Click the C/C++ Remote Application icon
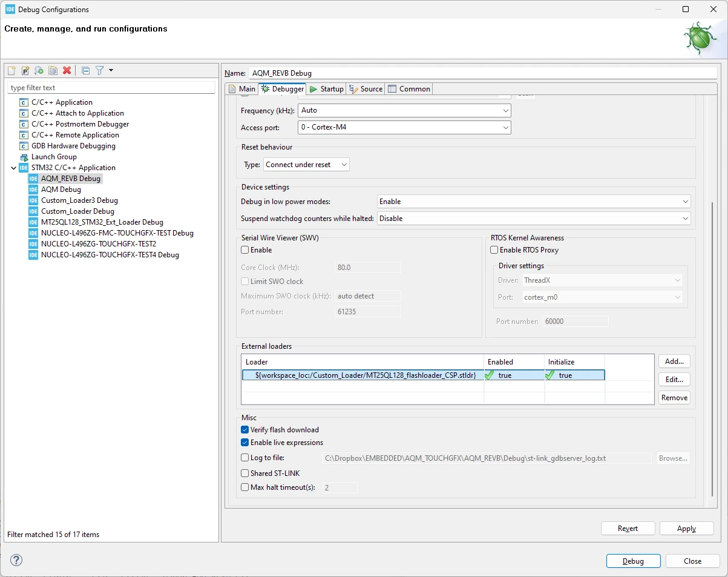Image resolution: width=728 pixels, height=577 pixels. click(x=24, y=135)
